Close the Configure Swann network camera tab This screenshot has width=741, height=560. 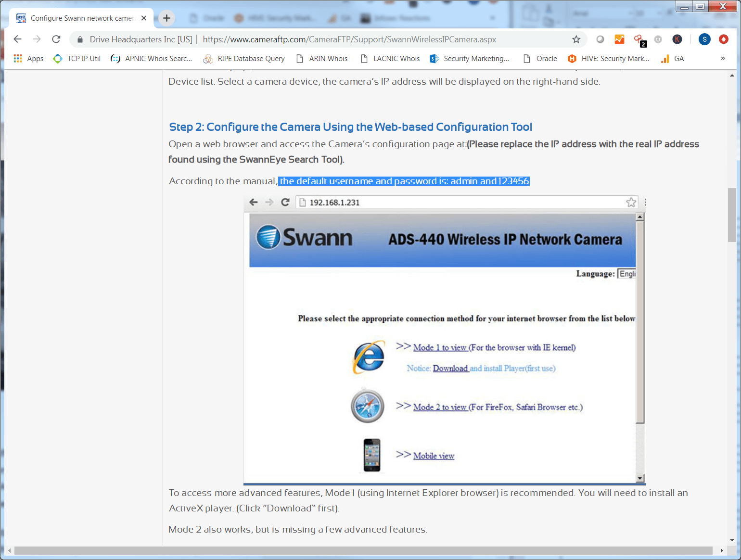coord(144,18)
